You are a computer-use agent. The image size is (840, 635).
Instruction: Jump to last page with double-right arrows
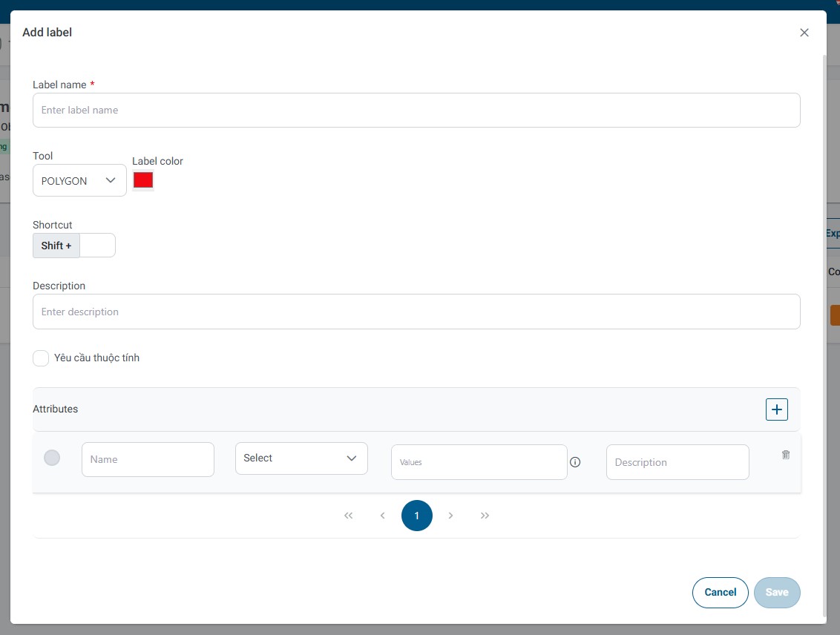pyautogui.click(x=485, y=516)
